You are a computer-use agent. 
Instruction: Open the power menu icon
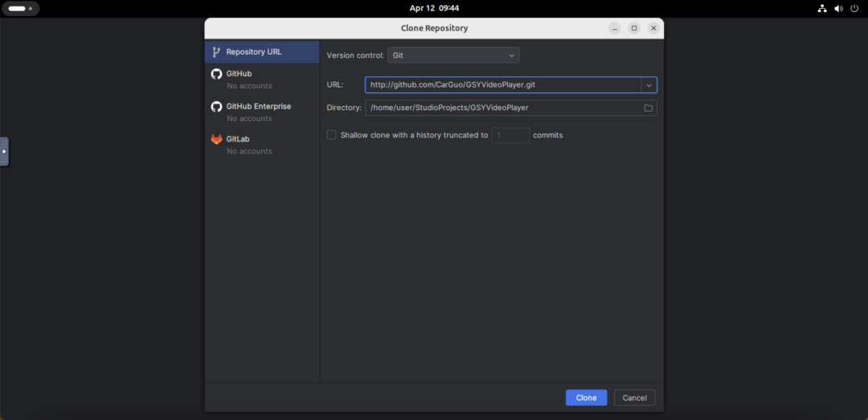pos(854,8)
